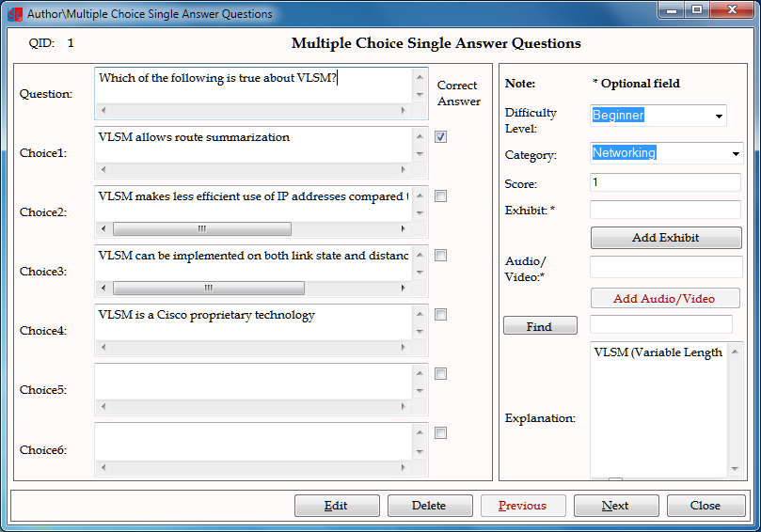The height and width of the screenshot is (532, 761).
Task: Click the search field next to Find
Action: tap(661, 324)
